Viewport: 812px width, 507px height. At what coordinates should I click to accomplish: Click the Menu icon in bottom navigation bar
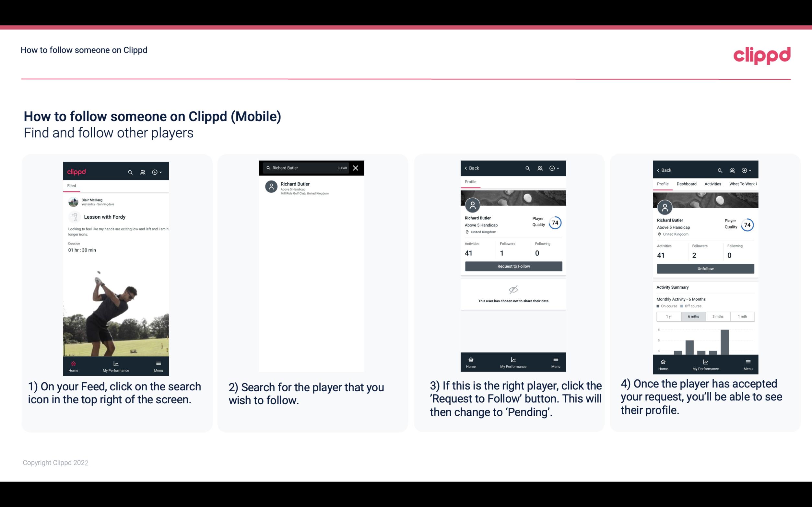tap(159, 362)
